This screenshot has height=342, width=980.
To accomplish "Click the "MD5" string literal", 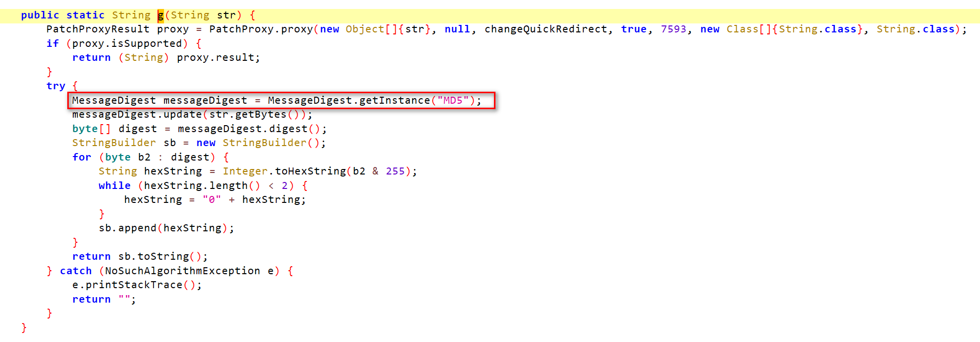I will [453, 101].
